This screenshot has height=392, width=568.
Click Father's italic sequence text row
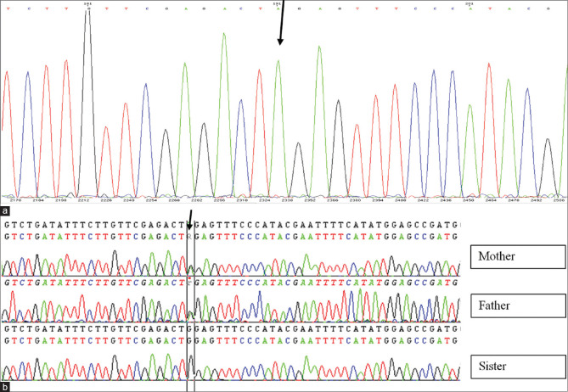pyautogui.click(x=229, y=279)
